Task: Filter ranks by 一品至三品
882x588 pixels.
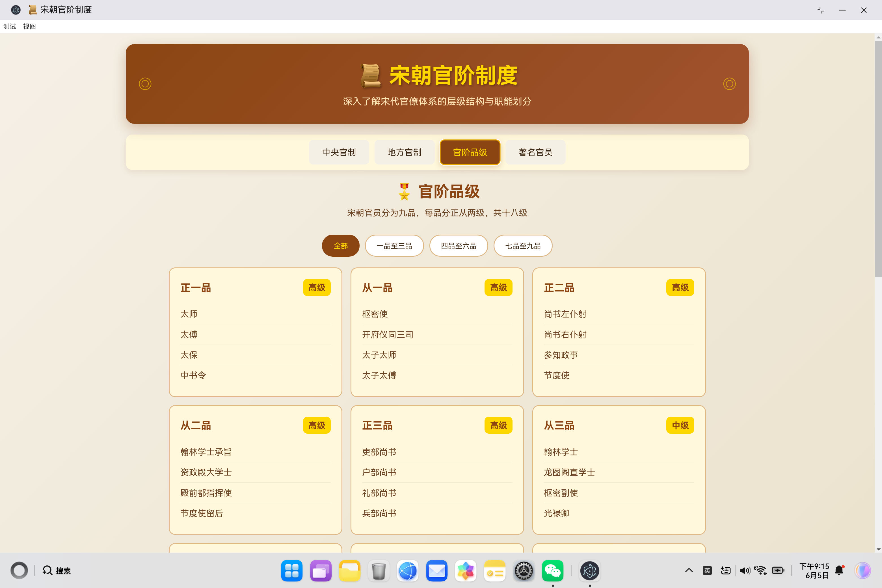Action: click(394, 246)
